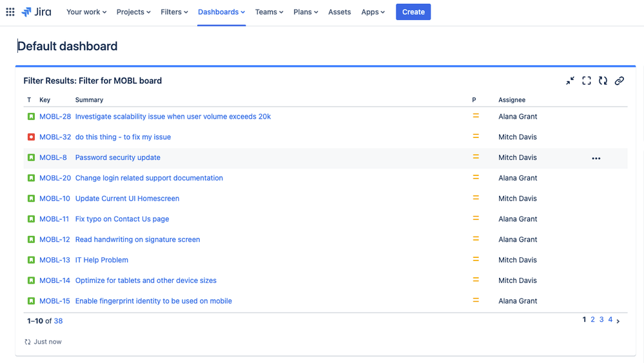
Task: Click the Create button
Action: click(x=413, y=12)
